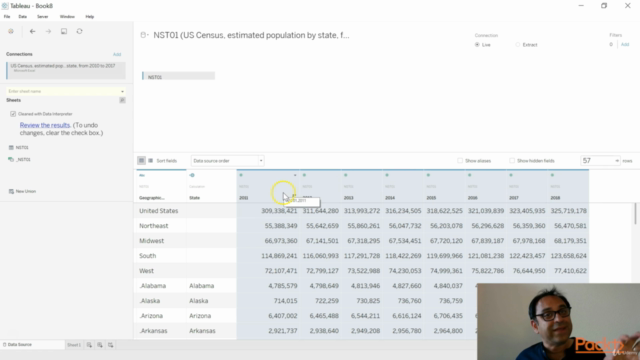
Task: Click the Abc data type icon on Geographic column
Action: [x=142, y=175]
